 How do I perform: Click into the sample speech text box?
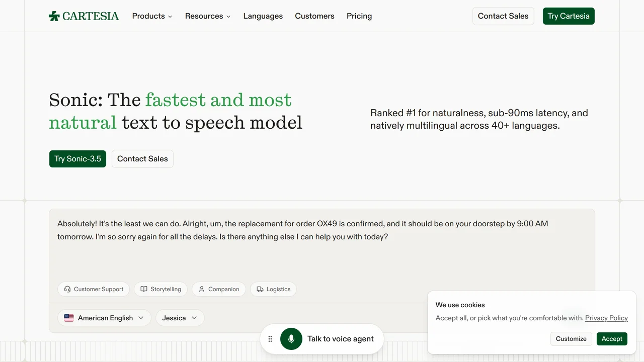322,246
